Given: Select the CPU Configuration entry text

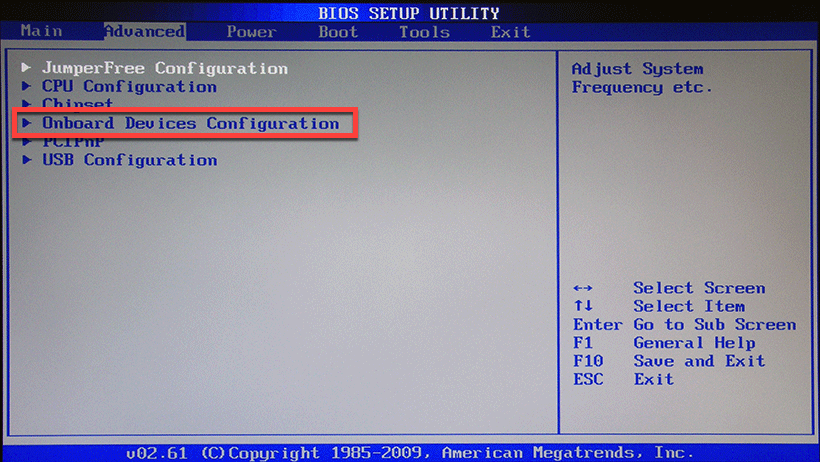Looking at the screenshot, I should click(x=129, y=87).
